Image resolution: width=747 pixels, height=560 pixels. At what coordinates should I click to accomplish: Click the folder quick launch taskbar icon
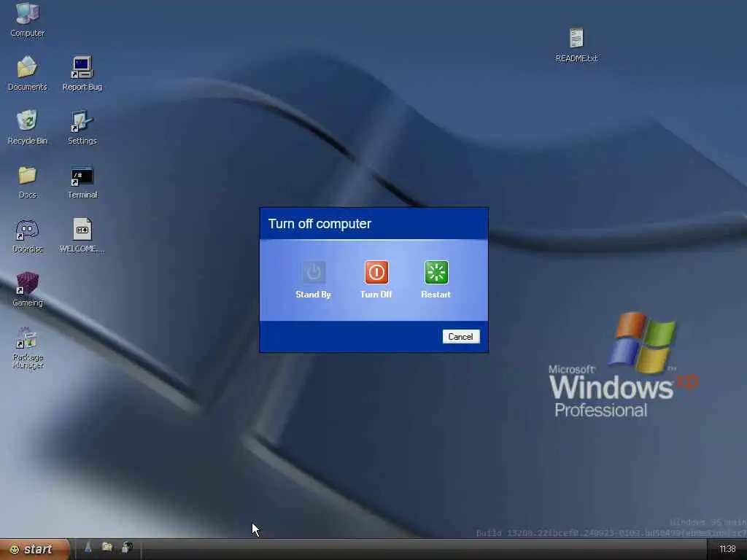(107, 548)
